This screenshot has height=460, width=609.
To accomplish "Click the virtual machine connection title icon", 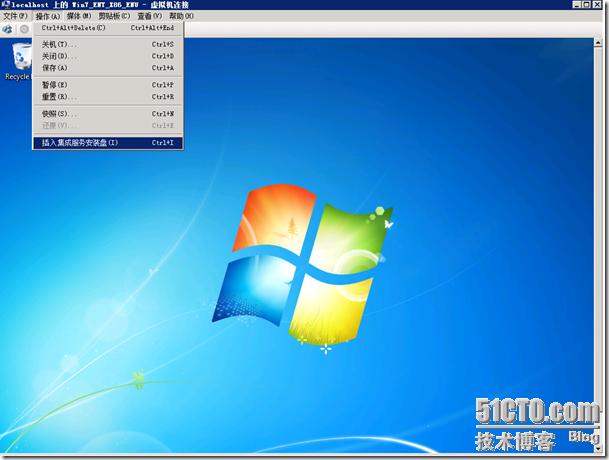I will 5,5.
